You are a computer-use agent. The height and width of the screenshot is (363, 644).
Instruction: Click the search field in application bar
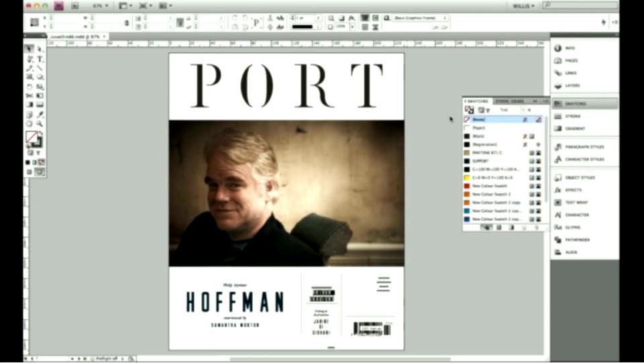point(580,5)
